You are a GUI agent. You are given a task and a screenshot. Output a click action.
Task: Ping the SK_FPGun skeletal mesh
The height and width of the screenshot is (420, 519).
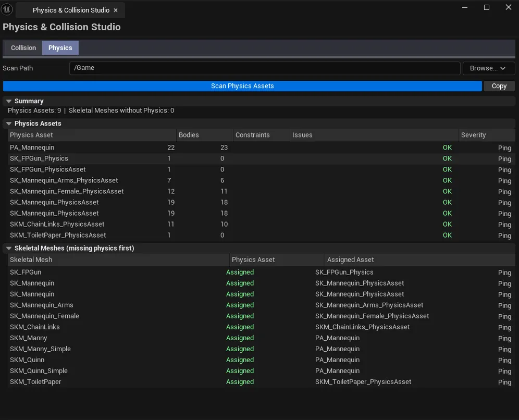pyautogui.click(x=504, y=273)
